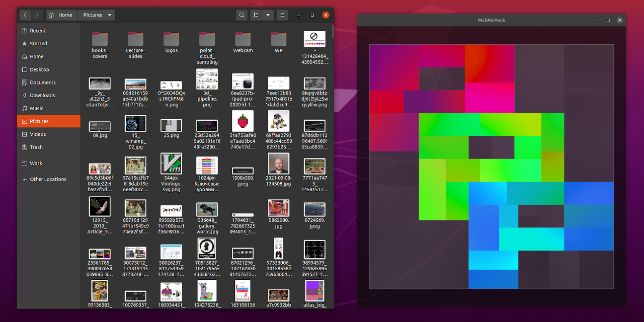Open Music from the sidebar
This screenshot has height=322, width=644.
pos(49,108)
